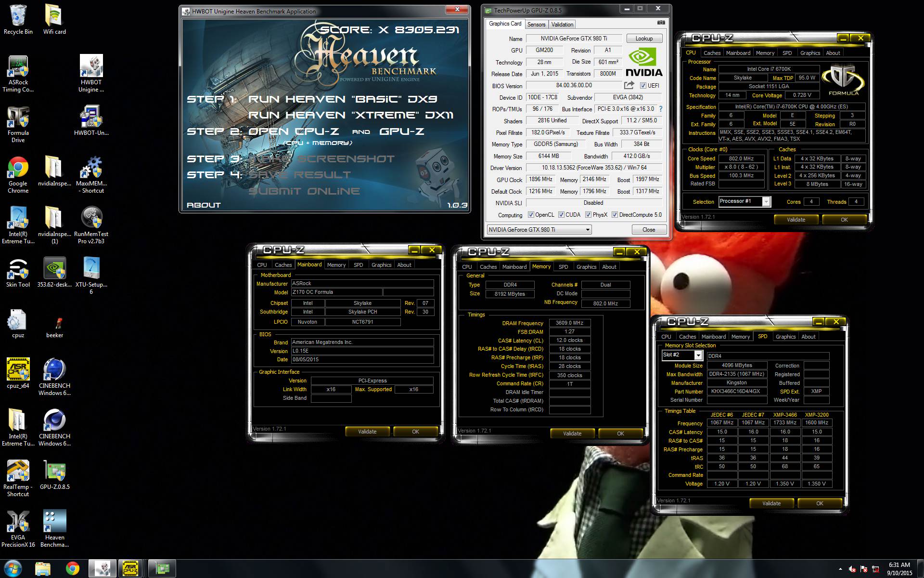Show hidden tray icons arrow
924x578 pixels.
(x=840, y=569)
